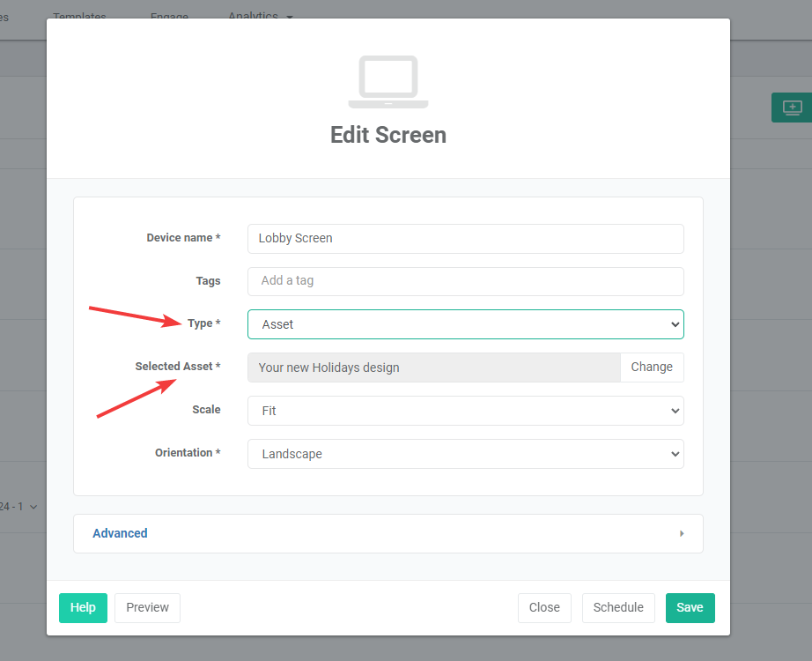Open the Analytics menu in top navigation
The image size is (812, 661).
pyautogui.click(x=260, y=17)
